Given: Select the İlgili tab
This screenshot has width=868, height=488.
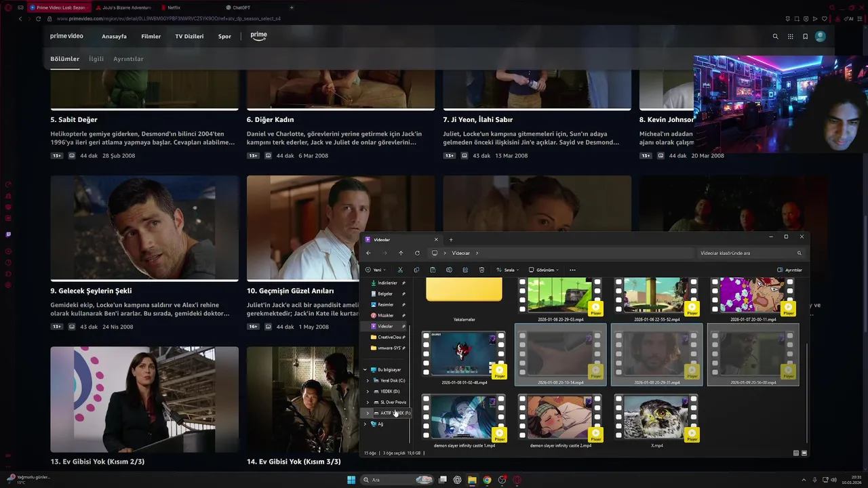Looking at the screenshot, I should pos(96,59).
